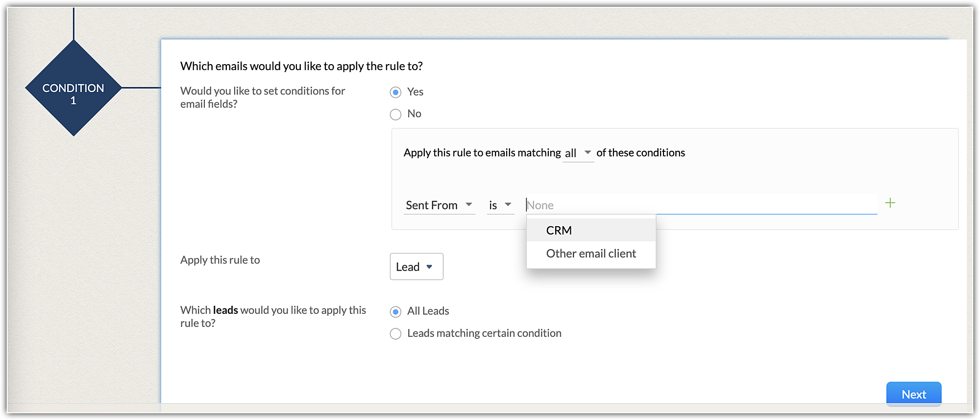This screenshot has width=980, height=420.
Task: Click the 'Apply this rule to' label beside Lead
Action: (x=220, y=260)
